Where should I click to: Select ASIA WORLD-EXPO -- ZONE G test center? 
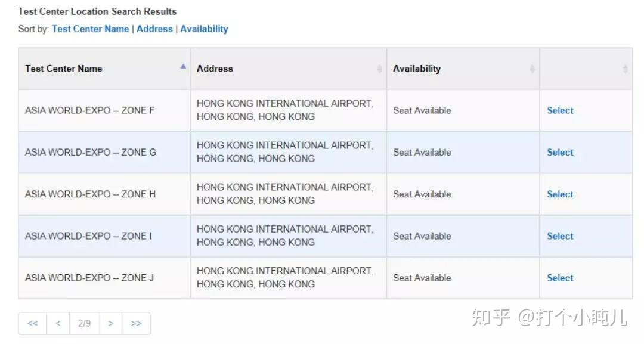559,152
